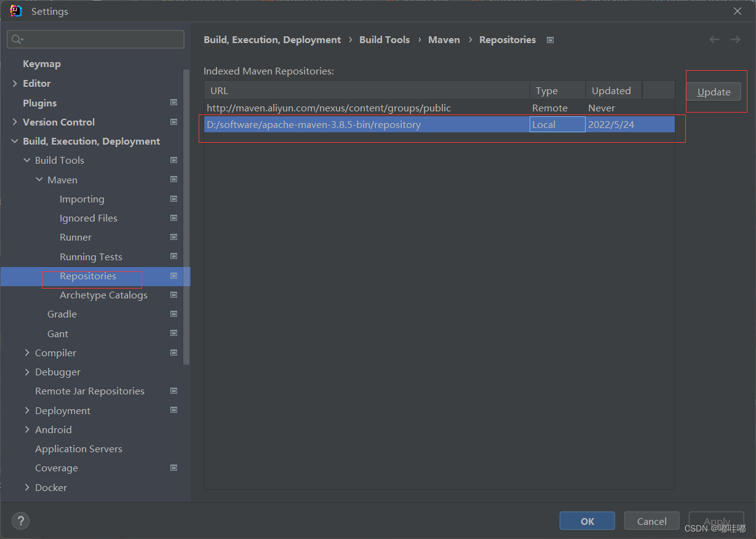Click the project-level icon beside Maven
Viewport: 756px width, 539px height.
pyautogui.click(x=174, y=180)
